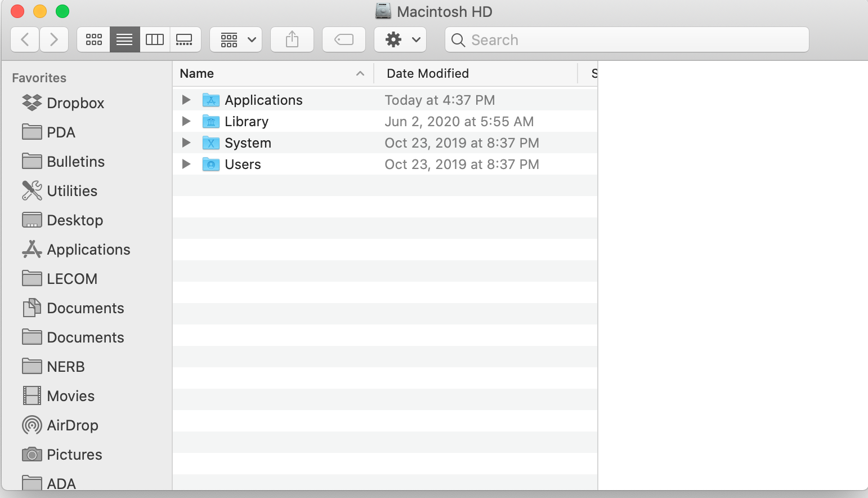Expand the Library folder disclosure triangle

[186, 121]
